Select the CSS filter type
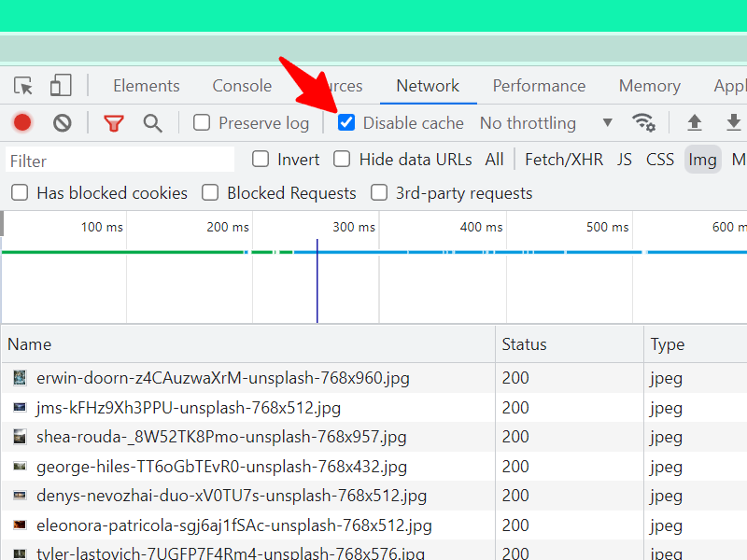Screen dimensions: 747x560 660,160
